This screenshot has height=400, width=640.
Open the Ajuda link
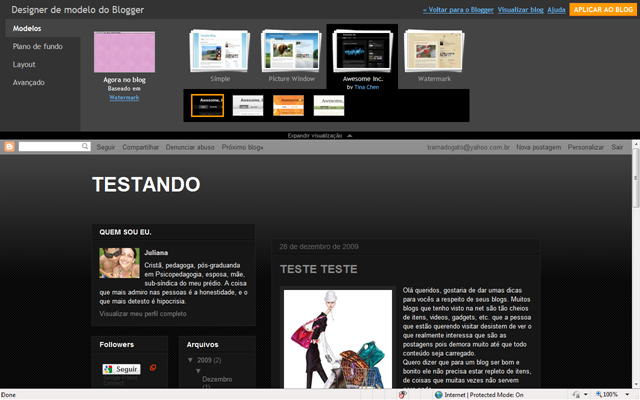(x=556, y=10)
